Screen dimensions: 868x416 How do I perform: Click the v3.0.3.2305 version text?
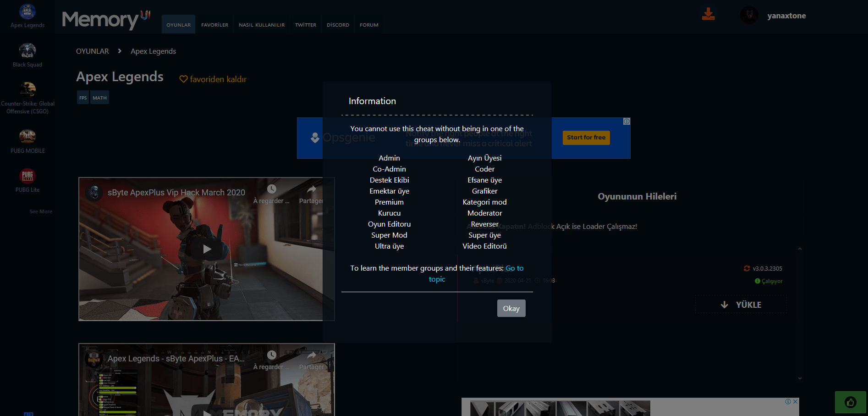click(x=767, y=269)
